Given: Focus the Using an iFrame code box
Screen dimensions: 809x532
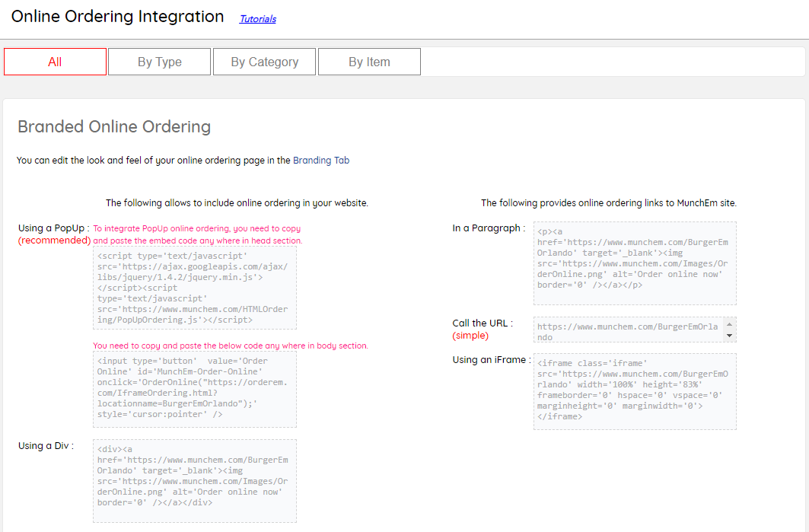Looking at the screenshot, I should pyautogui.click(x=634, y=391).
